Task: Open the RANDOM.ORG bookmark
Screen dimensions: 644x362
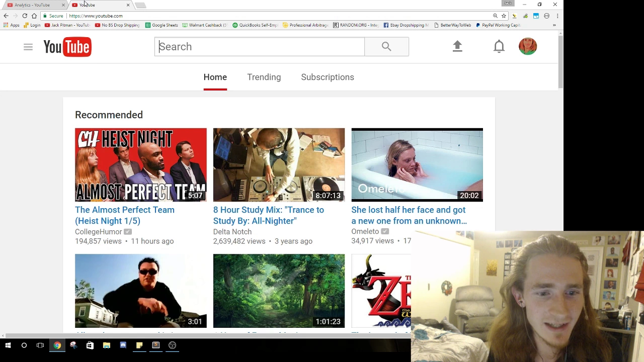Action: [x=356, y=25]
